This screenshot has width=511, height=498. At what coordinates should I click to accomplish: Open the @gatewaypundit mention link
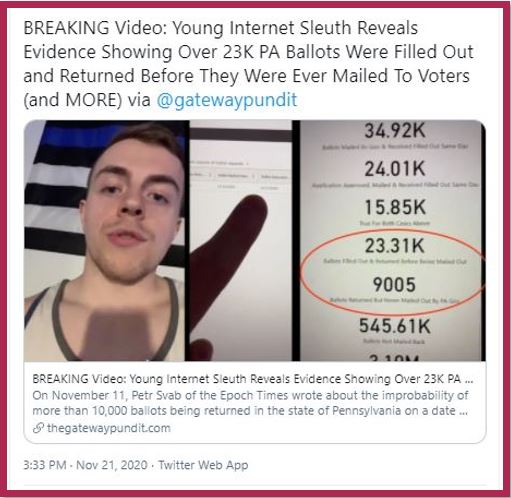227,100
